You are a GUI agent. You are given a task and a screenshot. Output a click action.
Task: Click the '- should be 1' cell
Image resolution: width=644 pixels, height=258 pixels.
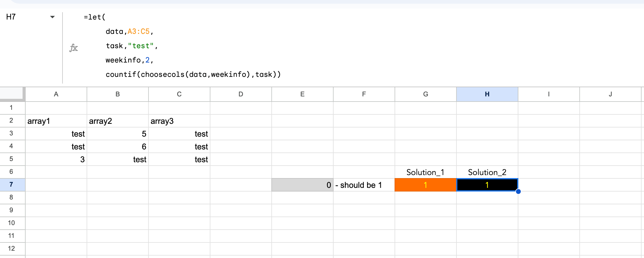click(364, 185)
